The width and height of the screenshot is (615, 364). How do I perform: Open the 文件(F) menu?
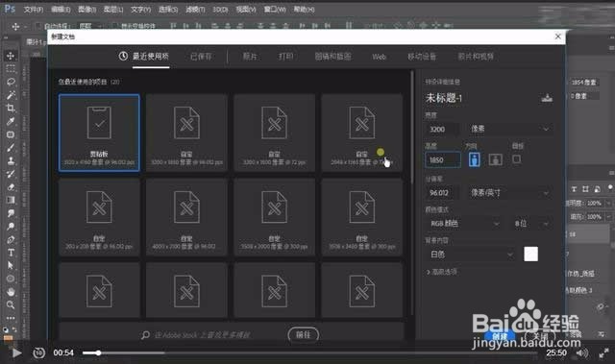coord(34,9)
